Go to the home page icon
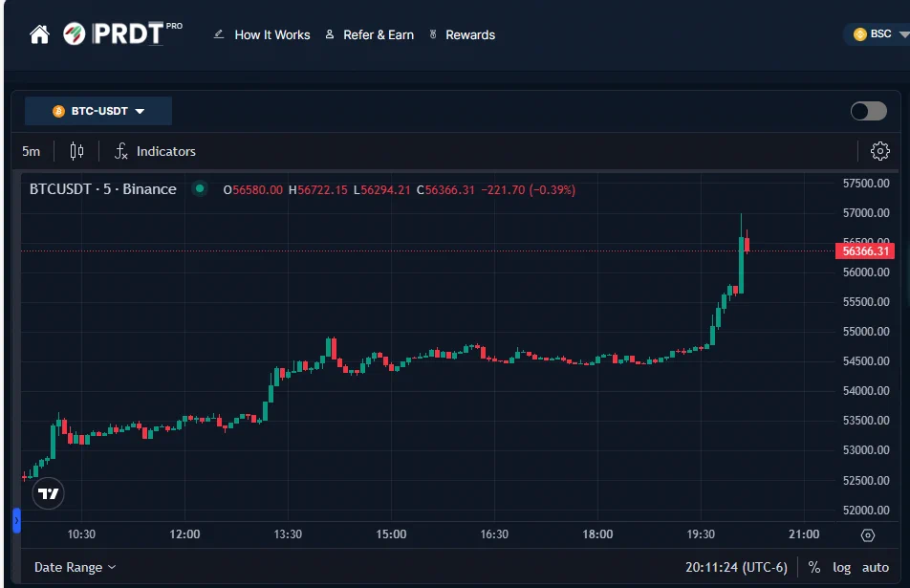 tap(39, 34)
